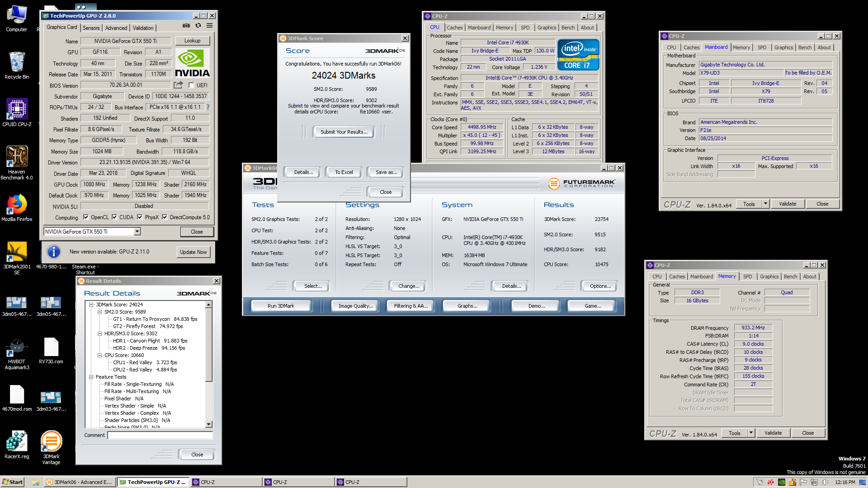Click Update Now for GPU-Z
This screenshot has width=868, height=488.
193,252
